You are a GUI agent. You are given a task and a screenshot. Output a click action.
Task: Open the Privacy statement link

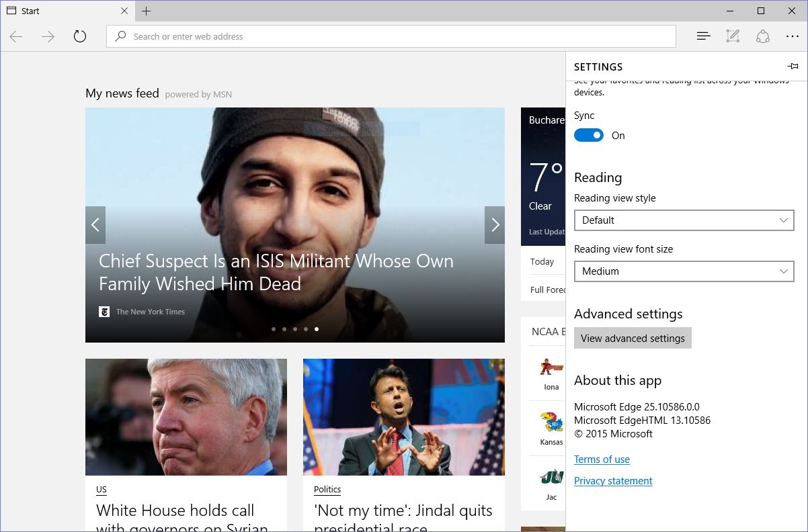[x=613, y=481]
